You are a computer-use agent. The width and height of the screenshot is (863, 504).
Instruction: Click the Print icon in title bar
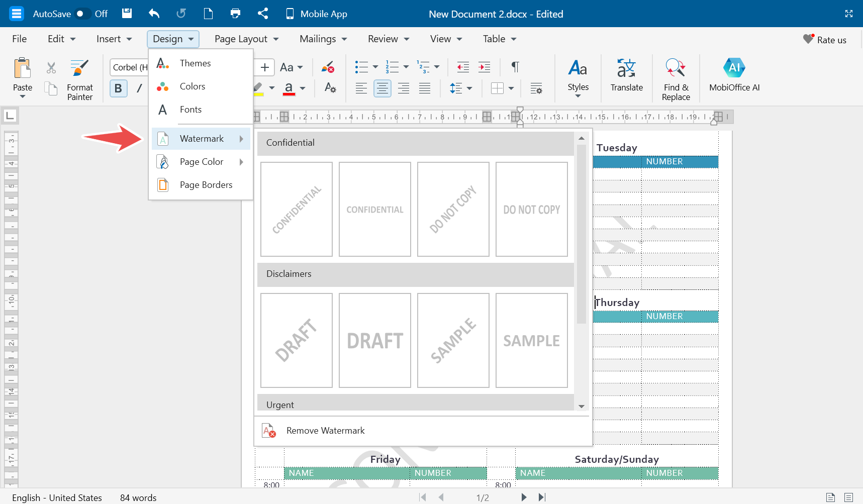click(x=235, y=14)
